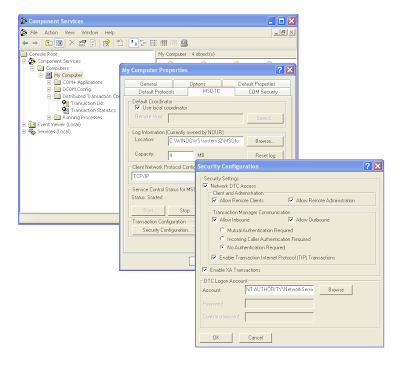The width and height of the screenshot is (400, 365).
Task: Click the Properties toolbar icon
Action: tap(82, 43)
